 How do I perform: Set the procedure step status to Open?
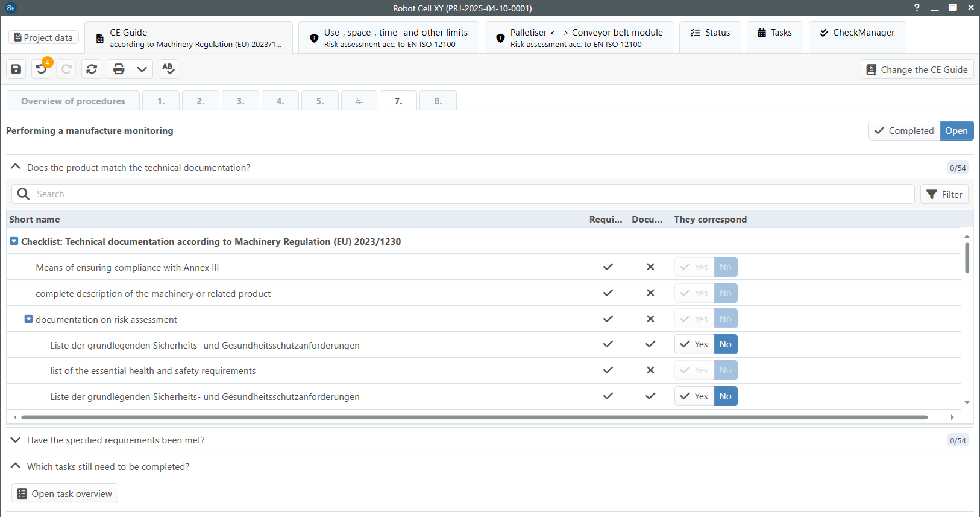click(956, 131)
